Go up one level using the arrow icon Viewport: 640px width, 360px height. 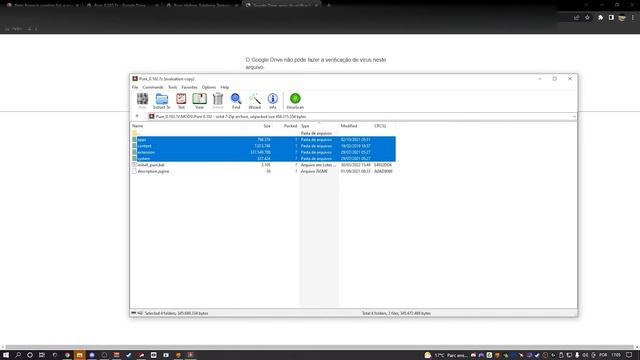[137, 116]
